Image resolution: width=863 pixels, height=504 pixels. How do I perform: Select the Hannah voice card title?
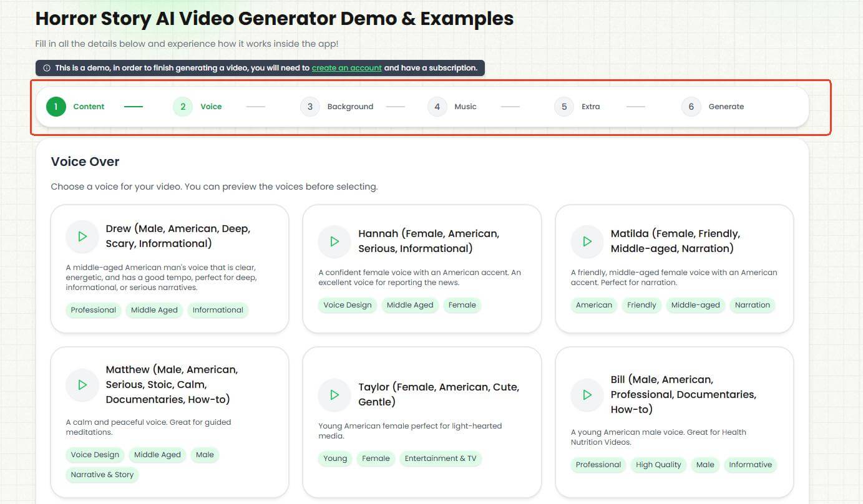coord(428,241)
